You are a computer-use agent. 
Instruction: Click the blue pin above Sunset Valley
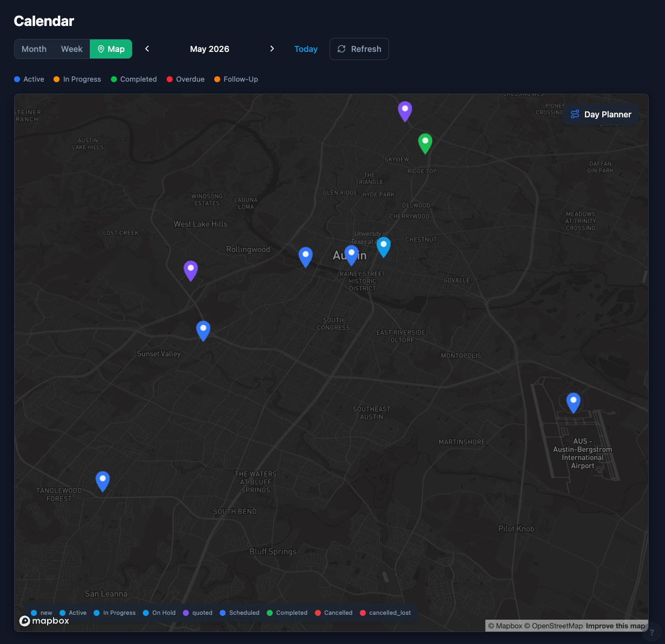pyautogui.click(x=203, y=331)
